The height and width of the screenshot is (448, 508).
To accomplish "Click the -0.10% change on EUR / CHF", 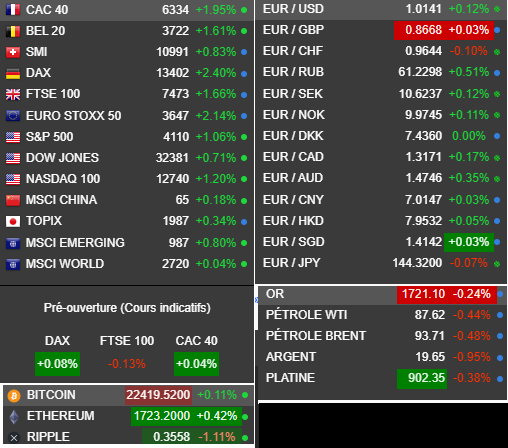I will pos(469,51).
